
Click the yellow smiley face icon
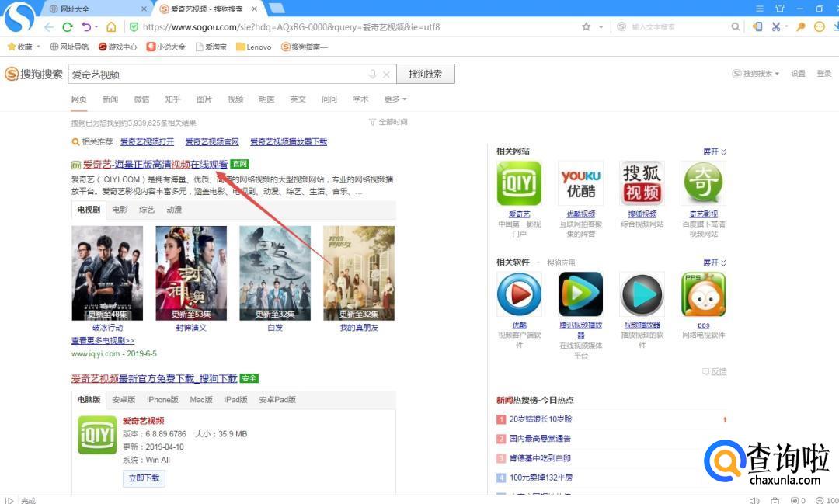[x=820, y=26]
